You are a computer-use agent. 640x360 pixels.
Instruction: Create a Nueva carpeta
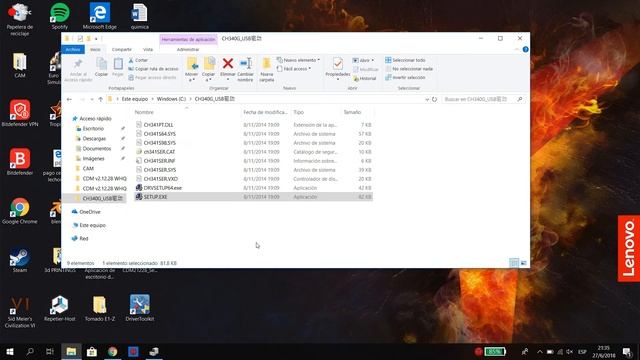pyautogui.click(x=267, y=69)
